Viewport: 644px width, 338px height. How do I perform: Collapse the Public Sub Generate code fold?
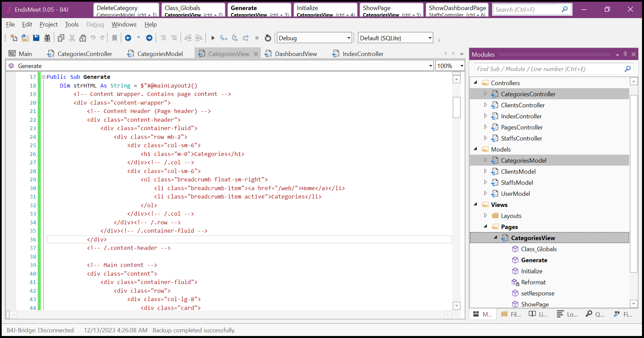(43, 77)
